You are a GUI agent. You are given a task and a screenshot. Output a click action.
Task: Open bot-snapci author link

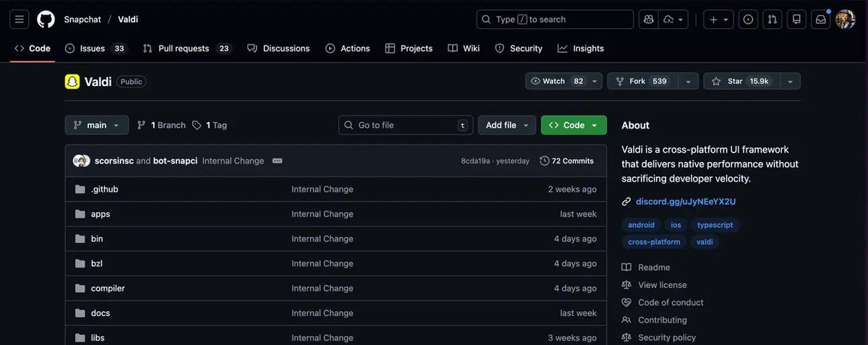[175, 161]
